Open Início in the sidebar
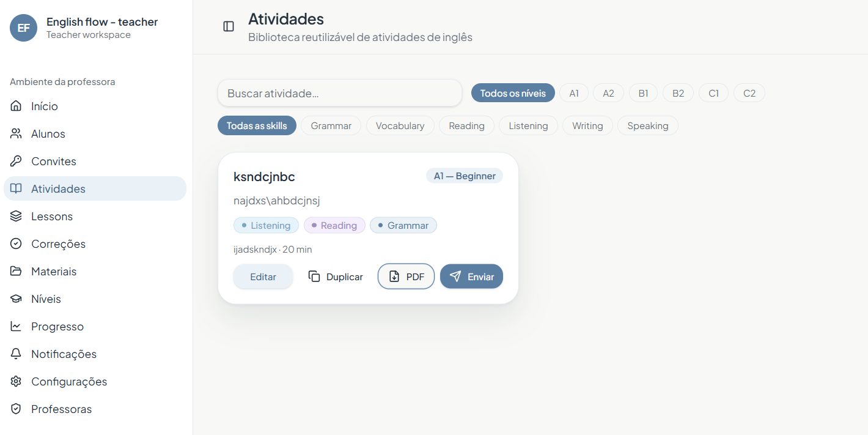This screenshot has width=868, height=435. [95, 106]
